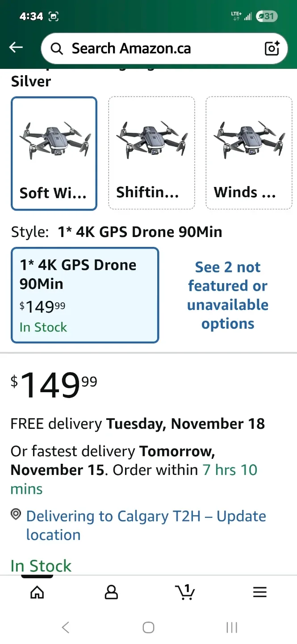Open your account profile icon
The image size is (297, 644).
pos(111,592)
